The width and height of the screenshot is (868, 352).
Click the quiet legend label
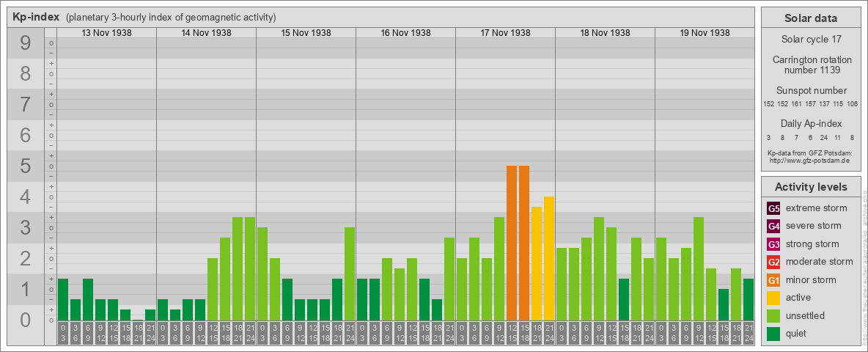click(x=797, y=334)
